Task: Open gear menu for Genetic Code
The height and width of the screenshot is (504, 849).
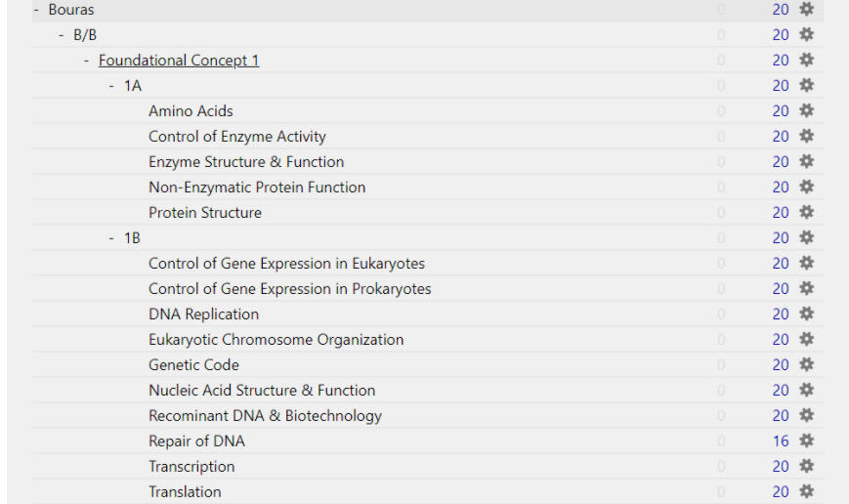Action: click(x=806, y=364)
